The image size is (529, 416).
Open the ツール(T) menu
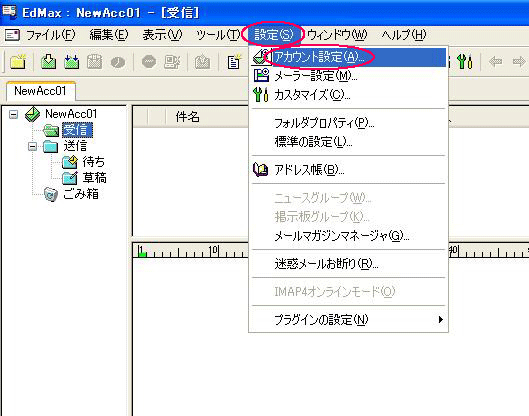tap(218, 35)
